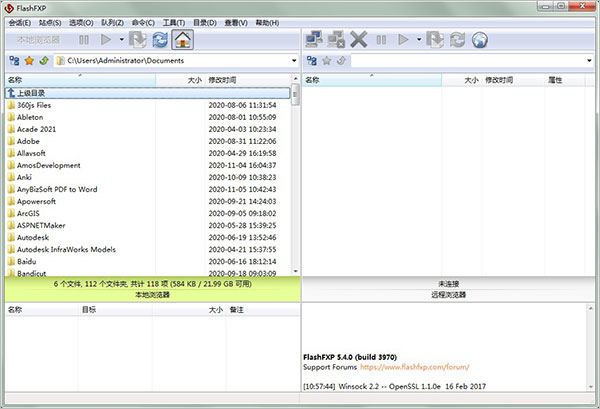Click the remote pane transfer queue icon
The width and height of the screenshot is (600, 409).
click(435, 40)
